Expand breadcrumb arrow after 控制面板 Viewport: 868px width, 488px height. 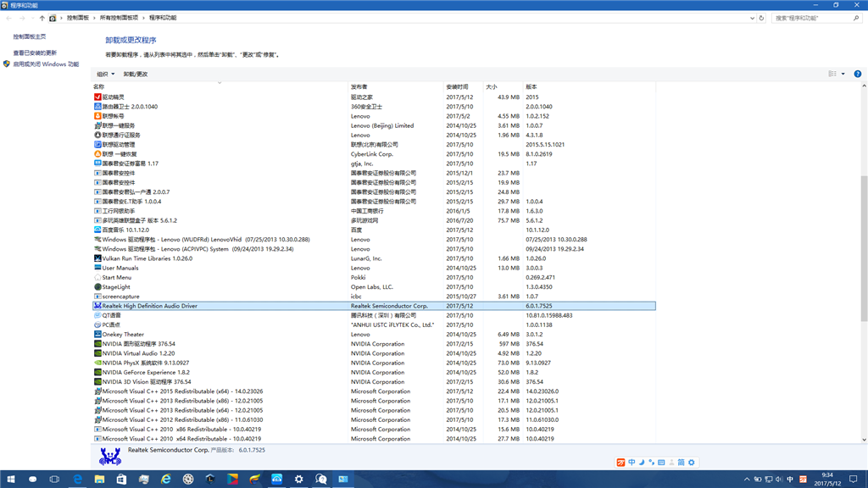click(95, 18)
